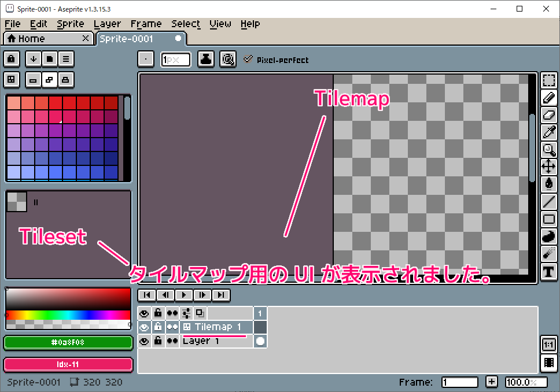
Task: Disable the Pixel-perfect checkbox
Action: [x=249, y=58]
